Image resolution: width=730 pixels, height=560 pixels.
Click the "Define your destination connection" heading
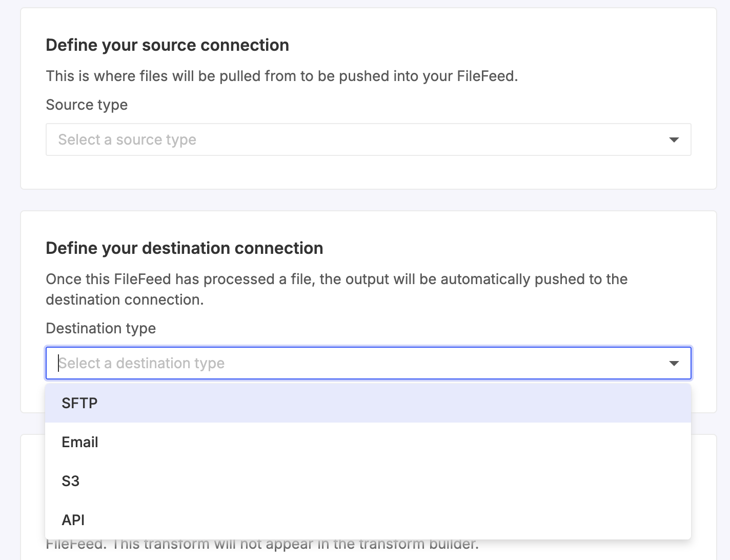point(184,248)
